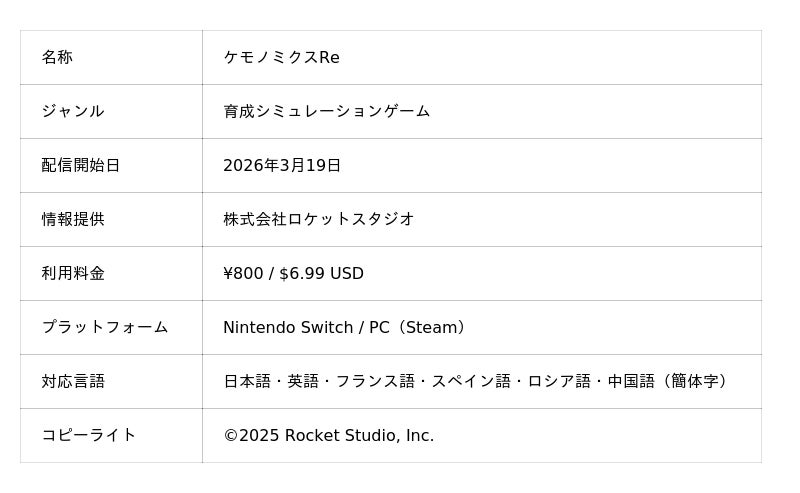Viewport: 800px width, 493px height.
Task: Click the プラットフォーム label
Action: 104,328
